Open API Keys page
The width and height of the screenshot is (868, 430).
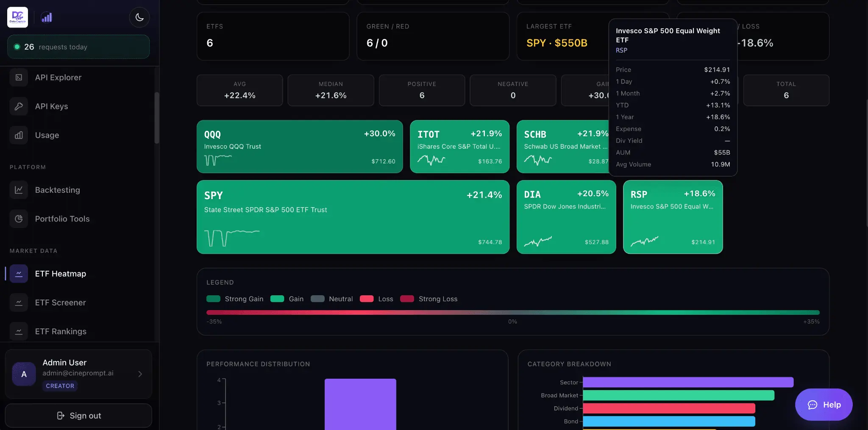coord(51,106)
